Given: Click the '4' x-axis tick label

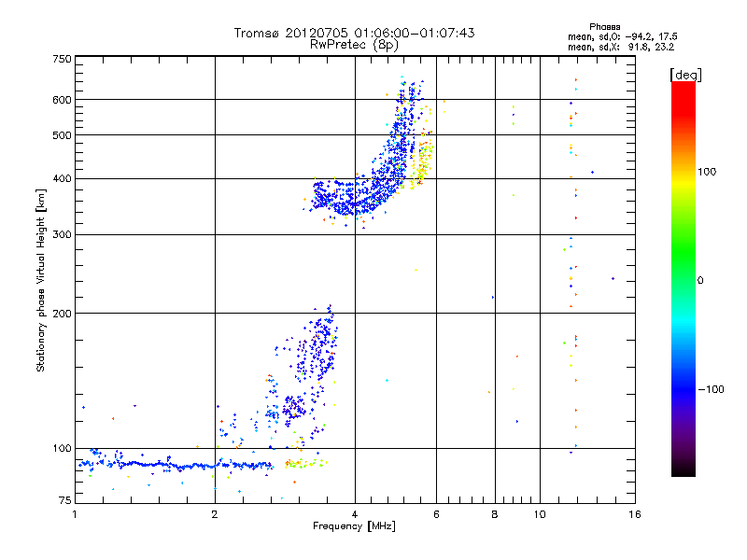Looking at the screenshot, I should [x=355, y=514].
